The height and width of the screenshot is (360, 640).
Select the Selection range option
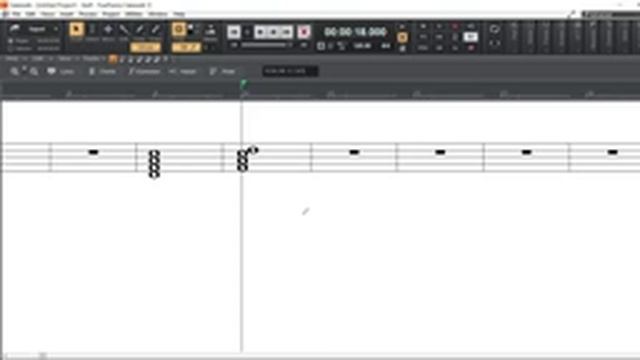point(19,49)
